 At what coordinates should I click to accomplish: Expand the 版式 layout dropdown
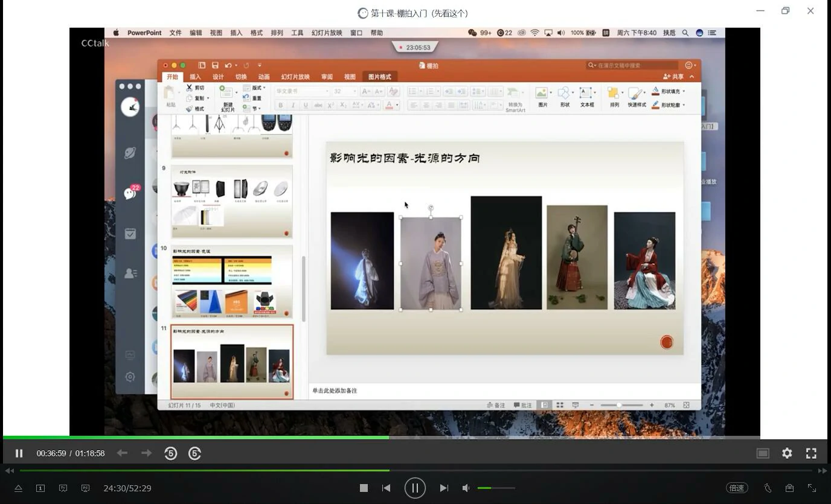(264, 88)
